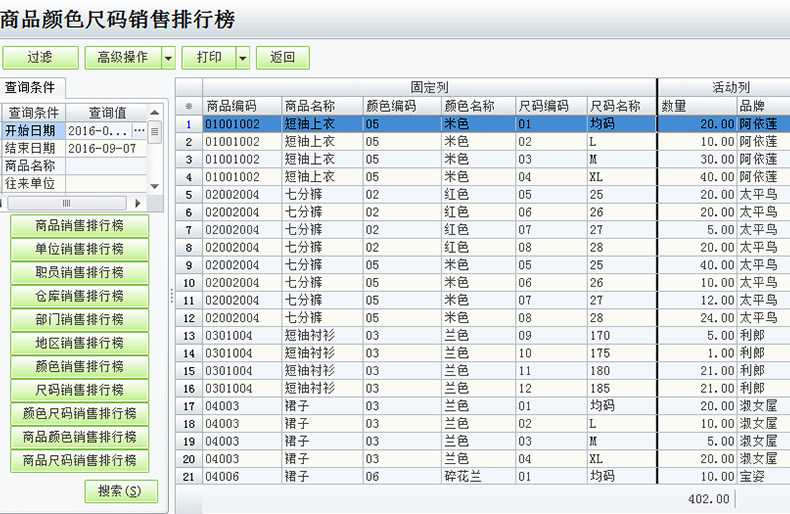The image size is (790, 514).
Task: Click the 品牌 column header
Action: coord(763,106)
